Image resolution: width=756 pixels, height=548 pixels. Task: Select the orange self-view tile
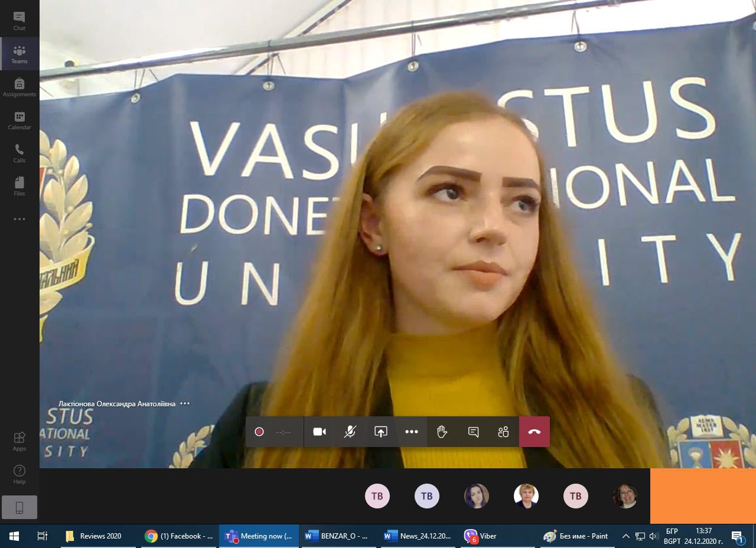click(703, 496)
